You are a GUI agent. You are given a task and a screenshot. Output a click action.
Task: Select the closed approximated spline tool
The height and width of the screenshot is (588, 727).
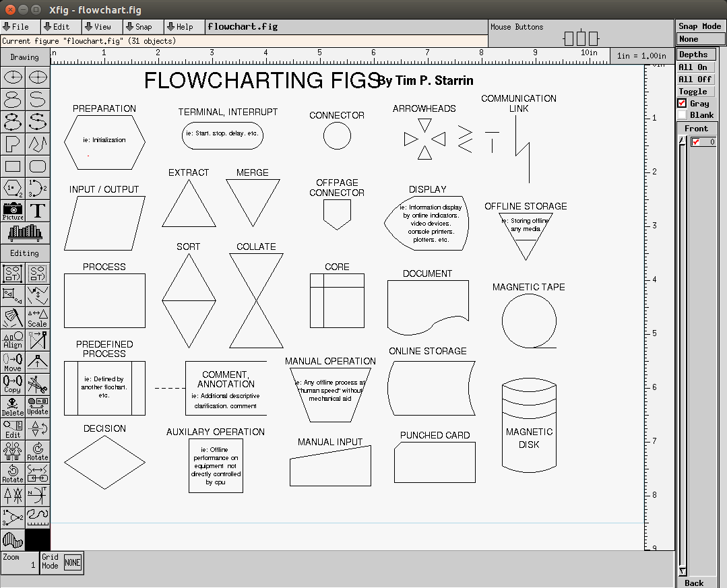13,99
